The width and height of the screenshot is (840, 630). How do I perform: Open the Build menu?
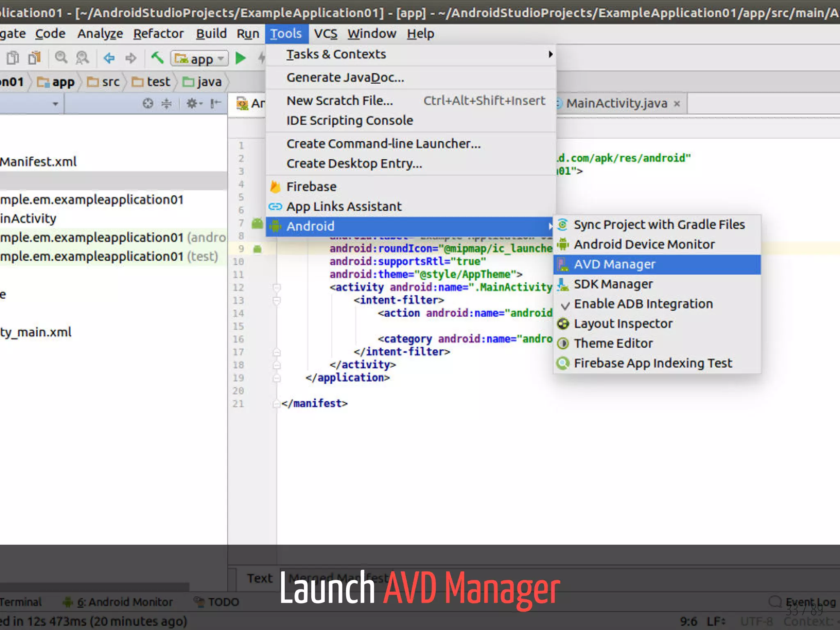click(211, 34)
